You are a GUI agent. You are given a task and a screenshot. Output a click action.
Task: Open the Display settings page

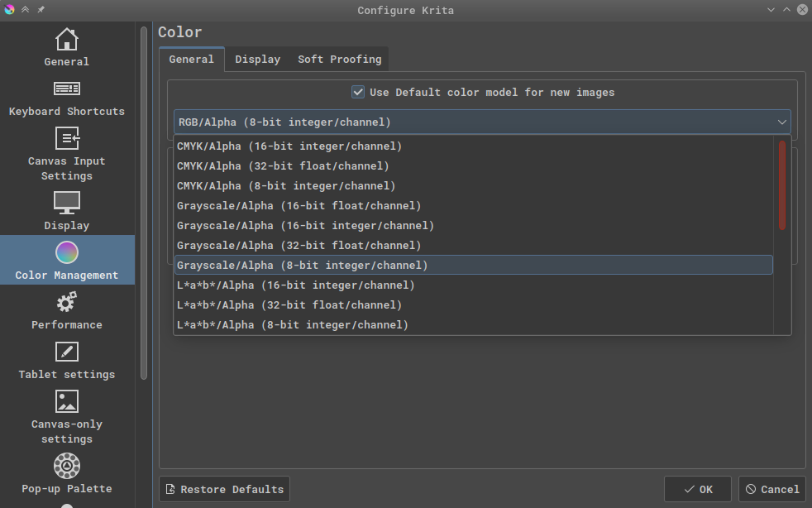point(67,211)
